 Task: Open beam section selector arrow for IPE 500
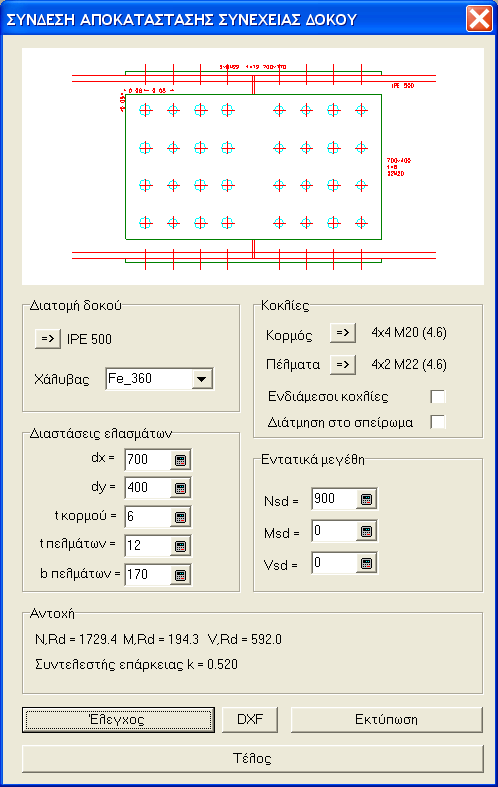(48, 339)
